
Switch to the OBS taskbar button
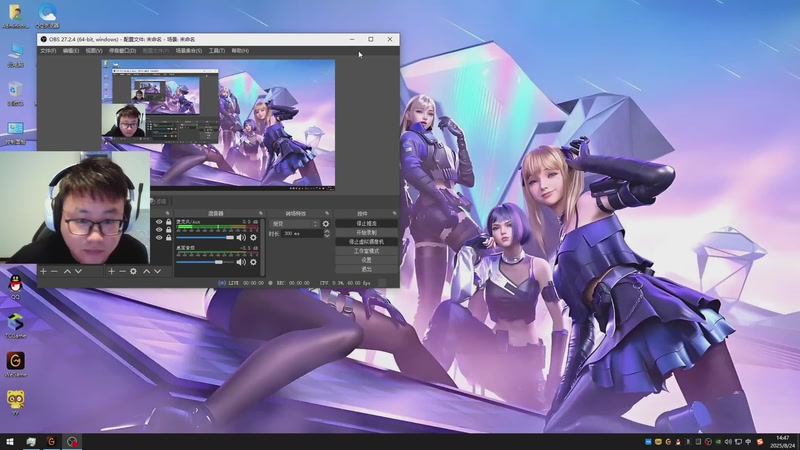click(72, 442)
